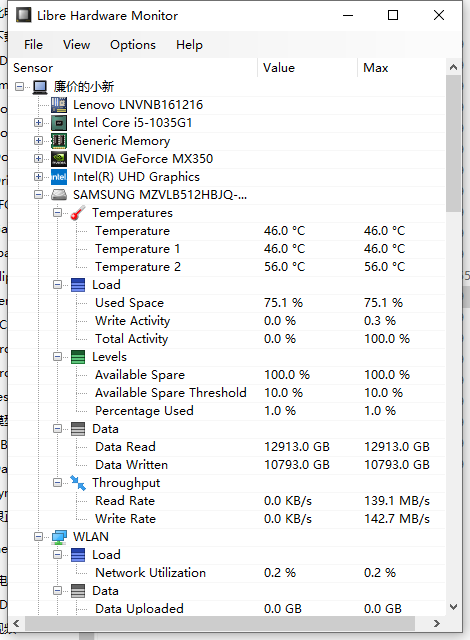Select the Data Uploaded row

tap(227, 609)
